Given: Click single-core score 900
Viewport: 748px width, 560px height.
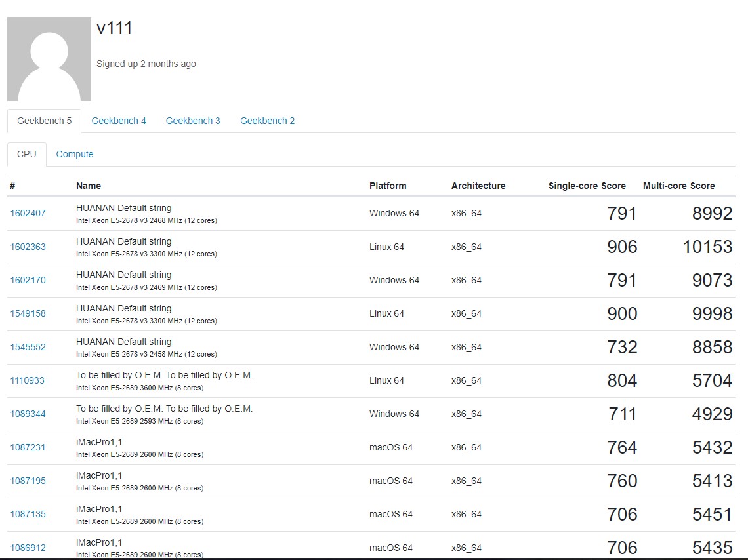Looking at the screenshot, I should coord(622,313).
